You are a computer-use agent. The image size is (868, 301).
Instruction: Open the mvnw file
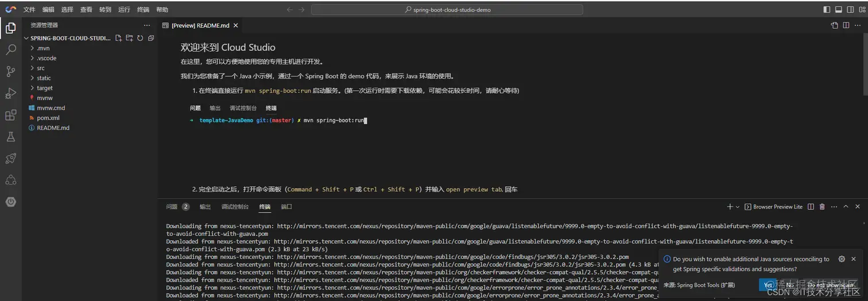(90, 98)
